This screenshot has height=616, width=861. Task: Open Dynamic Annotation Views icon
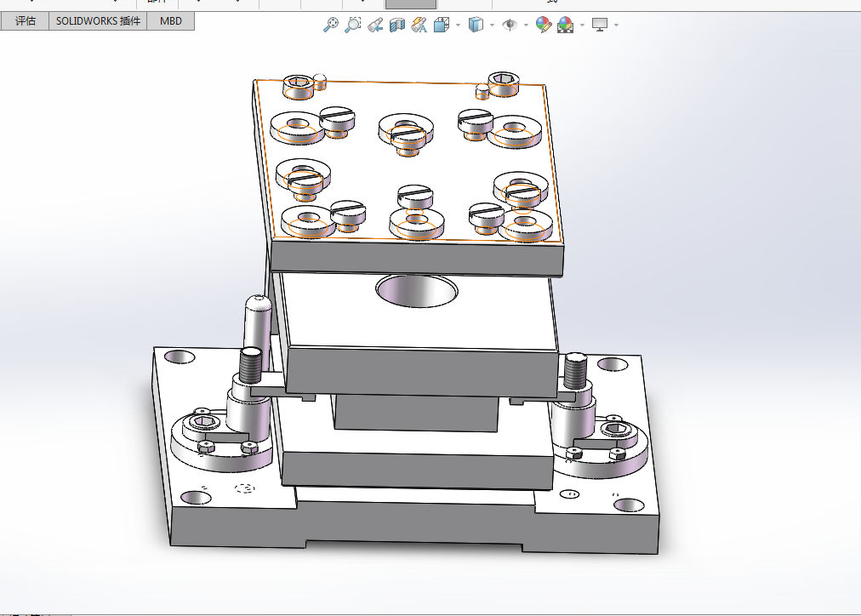[419, 25]
